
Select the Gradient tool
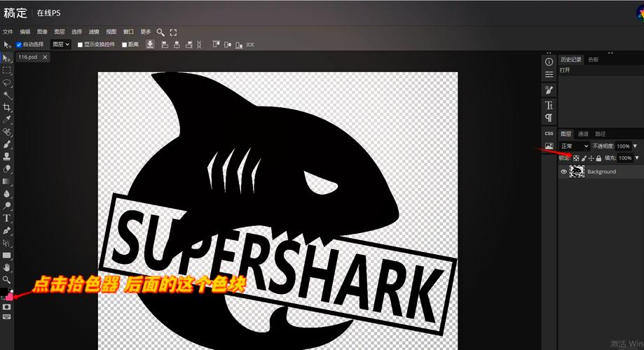(7, 181)
